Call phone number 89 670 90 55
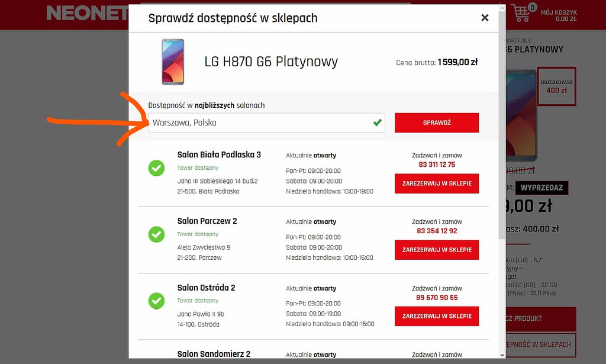 437,298
